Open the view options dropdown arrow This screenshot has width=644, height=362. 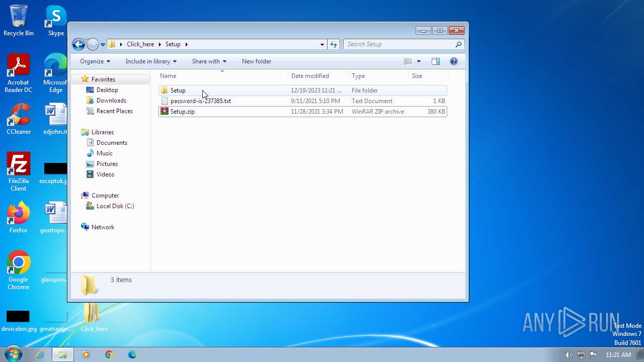point(419,61)
